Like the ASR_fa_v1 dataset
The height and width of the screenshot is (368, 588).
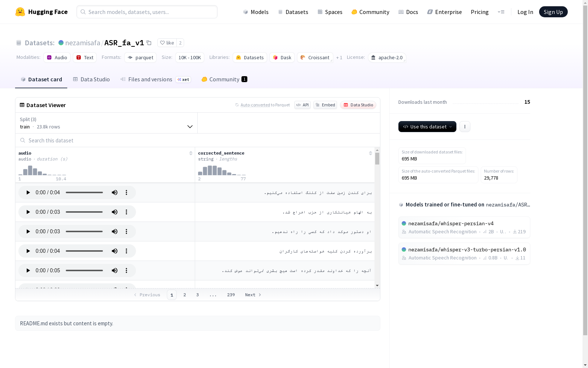(167, 43)
